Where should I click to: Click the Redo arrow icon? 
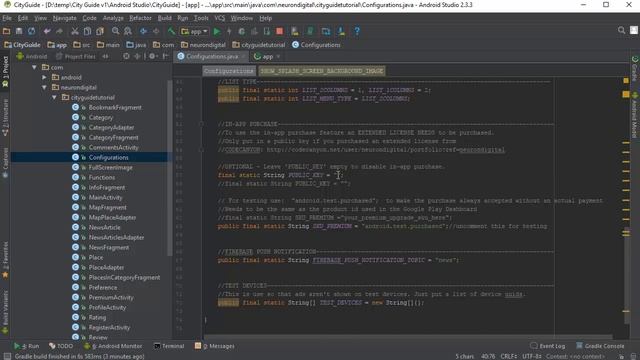[x=60, y=31]
